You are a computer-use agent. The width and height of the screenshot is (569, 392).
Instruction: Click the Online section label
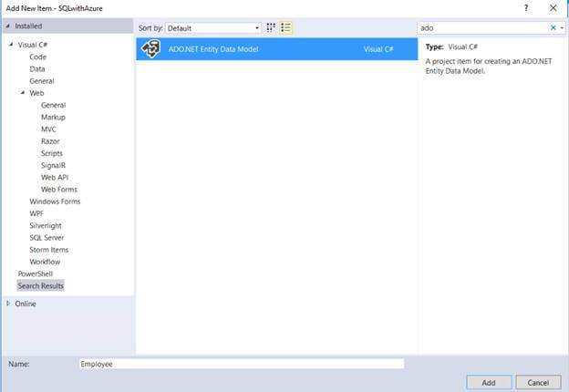point(26,304)
